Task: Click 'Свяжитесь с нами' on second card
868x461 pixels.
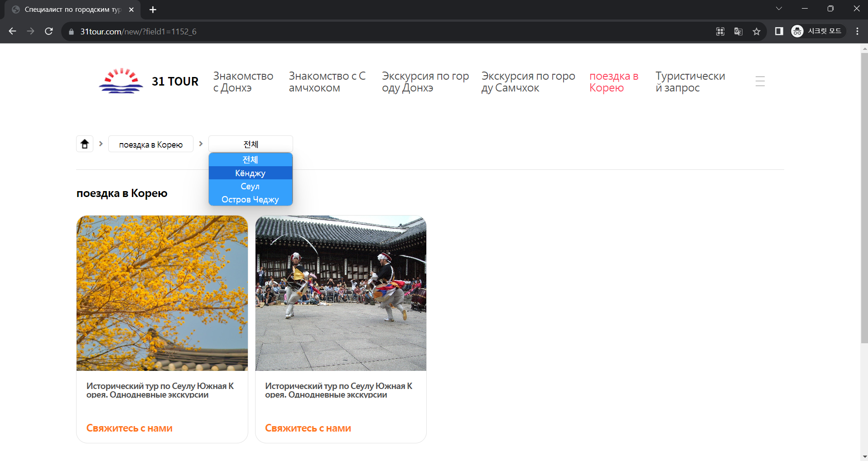Action: click(x=308, y=428)
